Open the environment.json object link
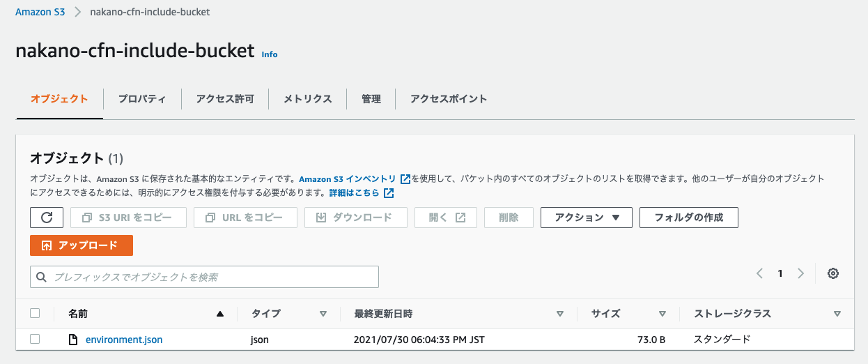 pos(124,340)
